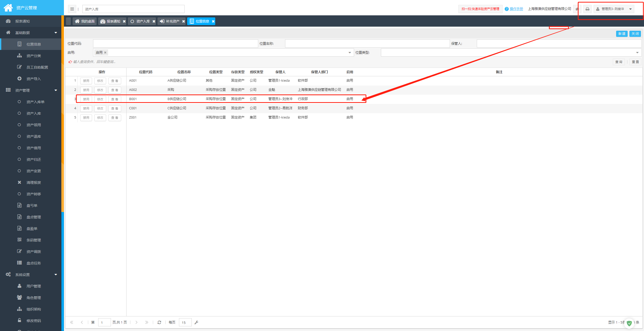Close the 位置信息 tab
The image size is (644, 331).
click(x=213, y=22)
